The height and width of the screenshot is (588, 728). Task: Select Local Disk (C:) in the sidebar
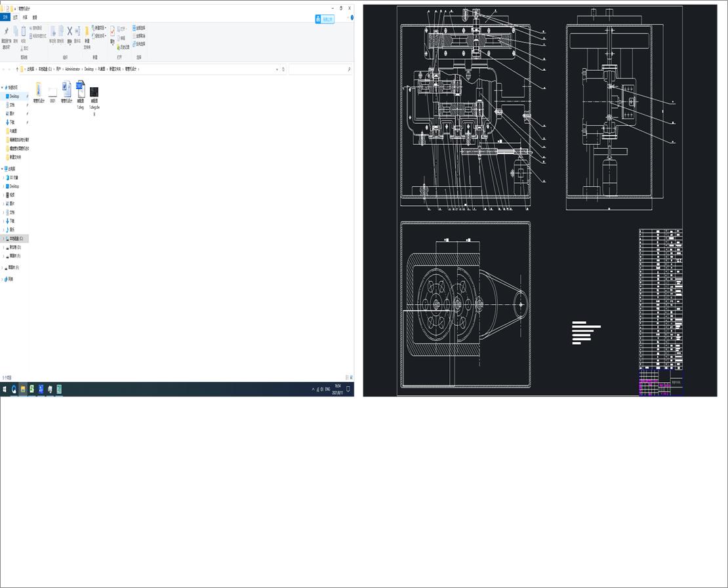(x=14, y=239)
